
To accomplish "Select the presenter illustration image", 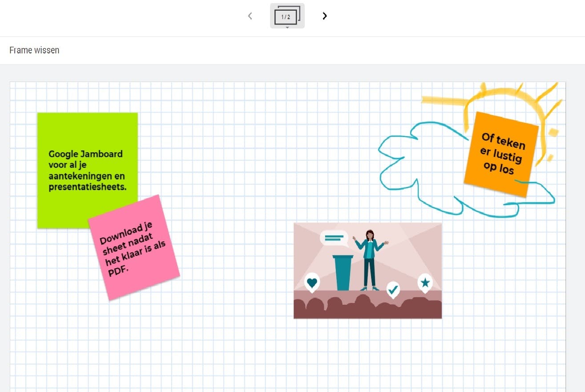I will coord(367,271).
